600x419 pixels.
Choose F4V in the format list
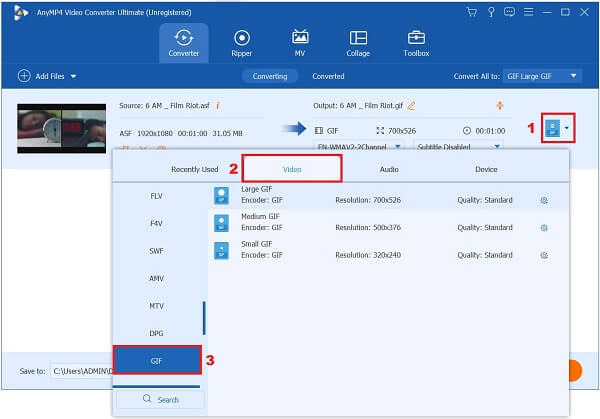(x=157, y=223)
